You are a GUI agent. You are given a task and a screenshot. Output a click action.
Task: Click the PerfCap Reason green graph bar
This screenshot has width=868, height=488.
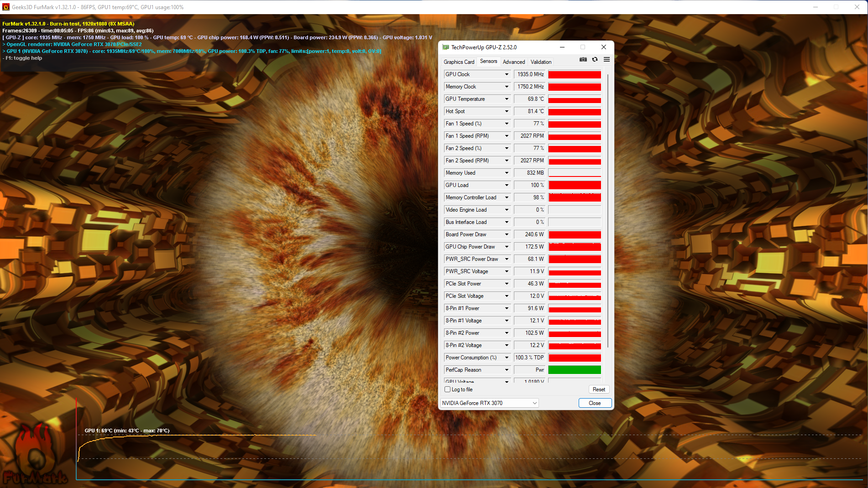[x=575, y=370]
